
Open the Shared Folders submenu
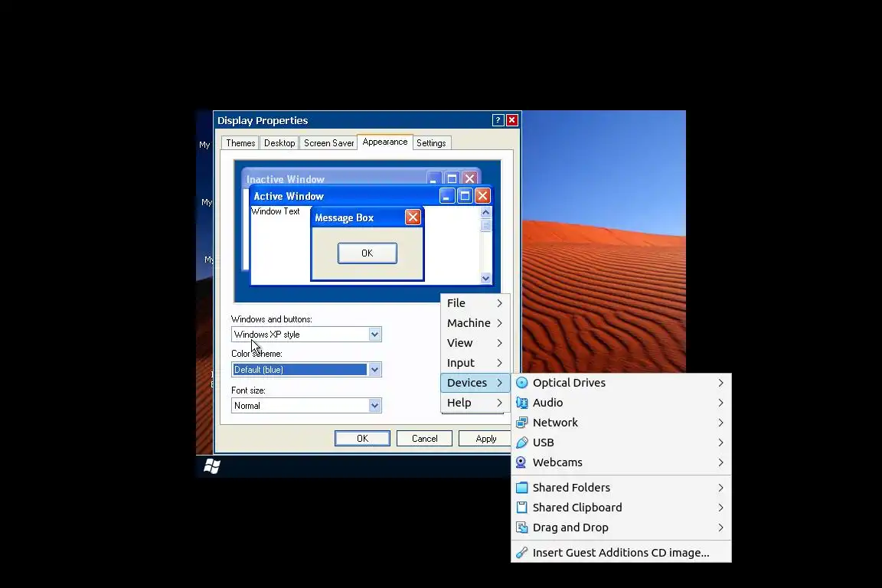(621, 488)
